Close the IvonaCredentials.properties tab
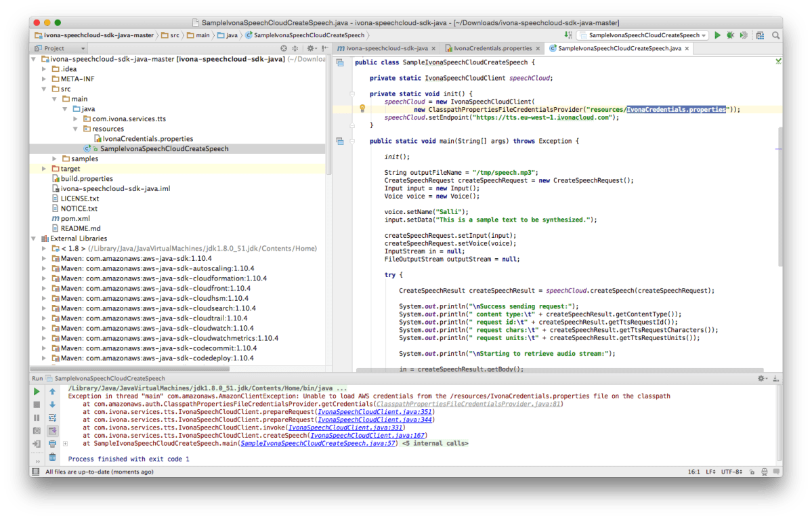The height and width of the screenshot is (519, 812). 538,49
